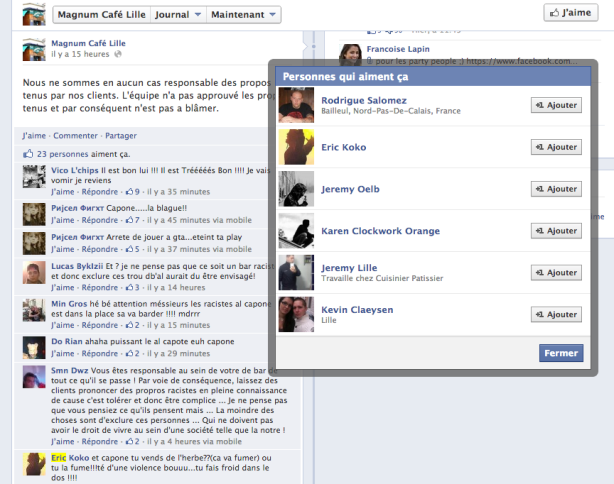Add Karen Clockwork Orange with Ajouter
Viewport: 614px width, 484px height.
click(x=556, y=231)
